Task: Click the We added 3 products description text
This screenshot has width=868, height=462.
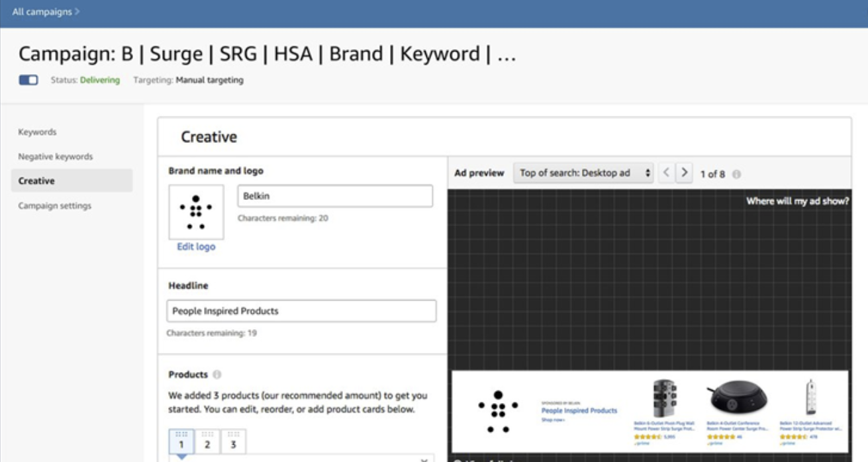Action: (298, 402)
